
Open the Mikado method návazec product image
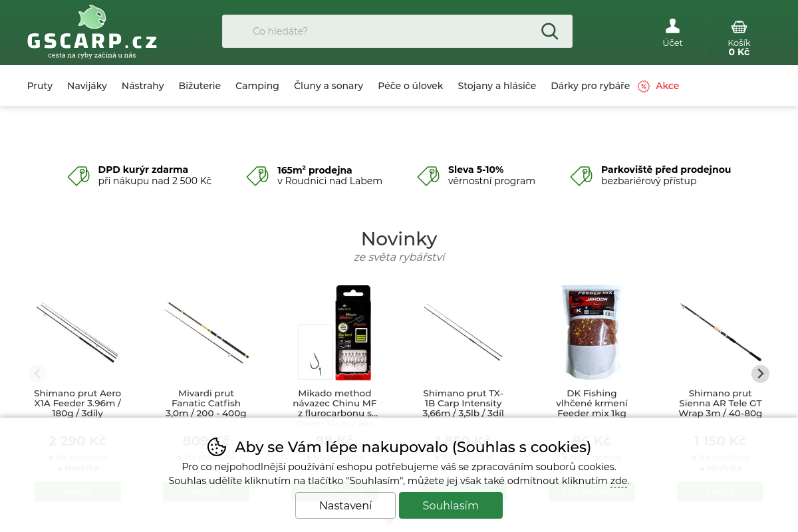(334, 332)
